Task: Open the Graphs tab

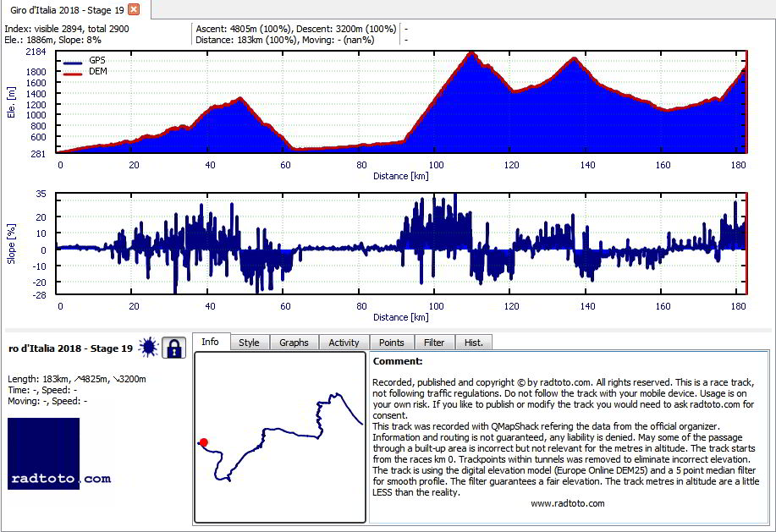Action: tap(294, 343)
